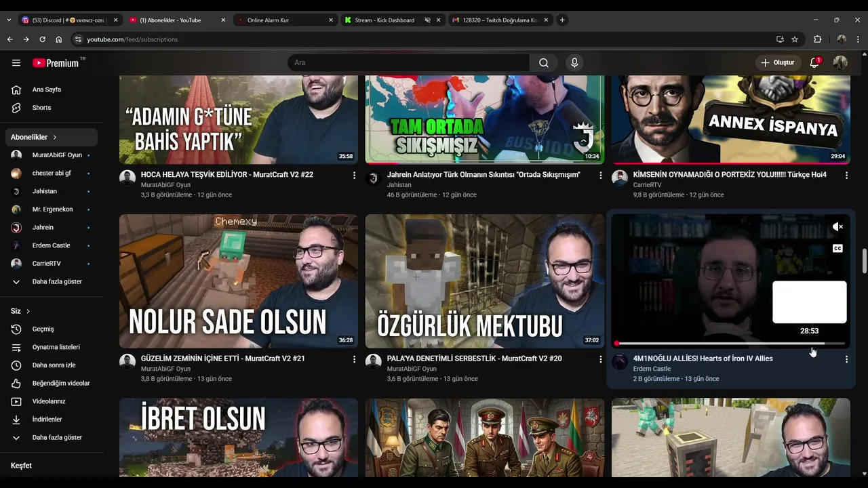Viewport: 868px width, 488px height.
Task: Open NOLUR SADE OLSUN thumbnail
Action: (239, 281)
